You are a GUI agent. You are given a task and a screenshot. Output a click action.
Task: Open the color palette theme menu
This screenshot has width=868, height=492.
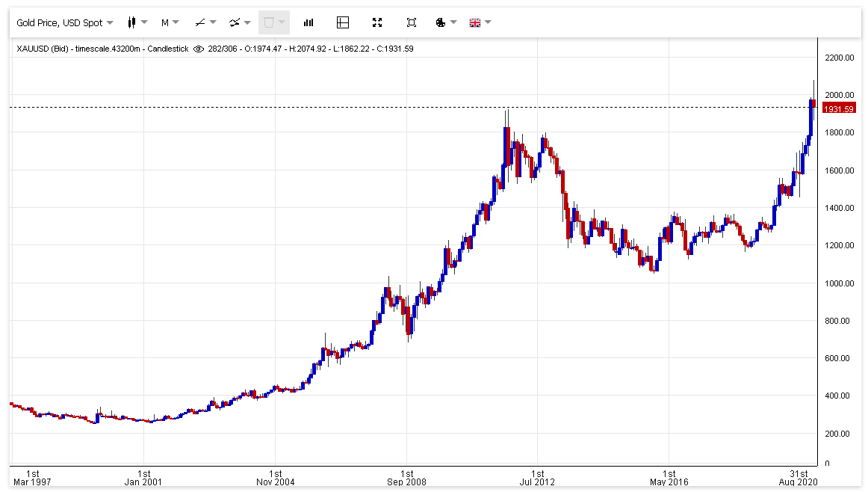tap(446, 22)
